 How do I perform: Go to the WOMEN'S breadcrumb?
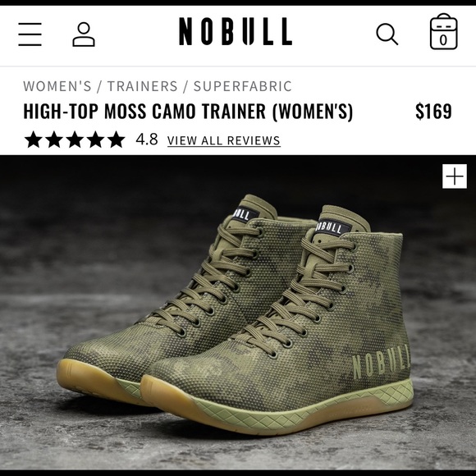tap(57, 86)
